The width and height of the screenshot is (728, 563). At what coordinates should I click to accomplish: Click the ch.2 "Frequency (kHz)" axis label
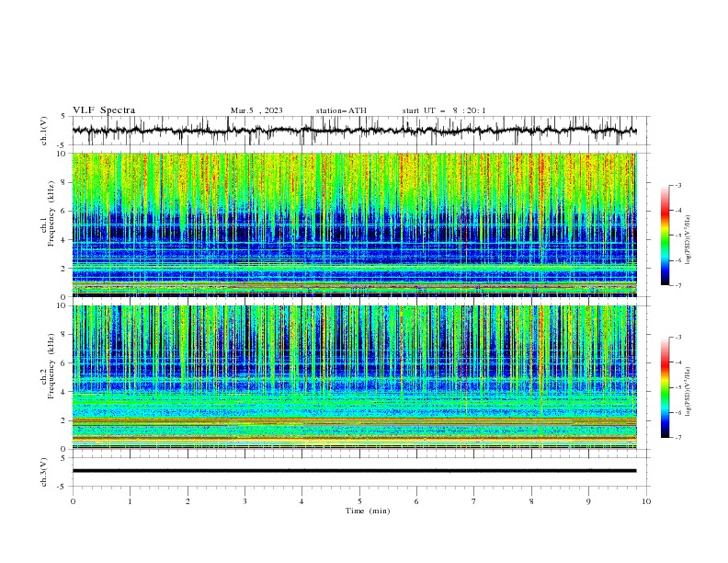[x=51, y=366]
